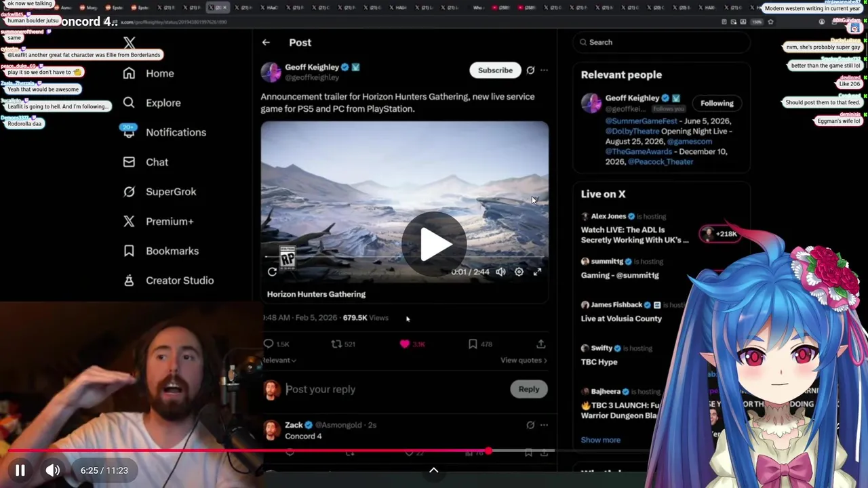Click the Following button for Geoff Keighley
This screenshot has height=488, width=868.
coord(717,103)
